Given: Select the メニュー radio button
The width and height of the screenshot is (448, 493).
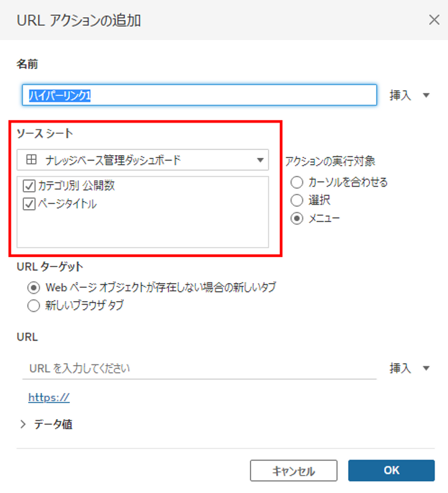Looking at the screenshot, I should click(297, 219).
